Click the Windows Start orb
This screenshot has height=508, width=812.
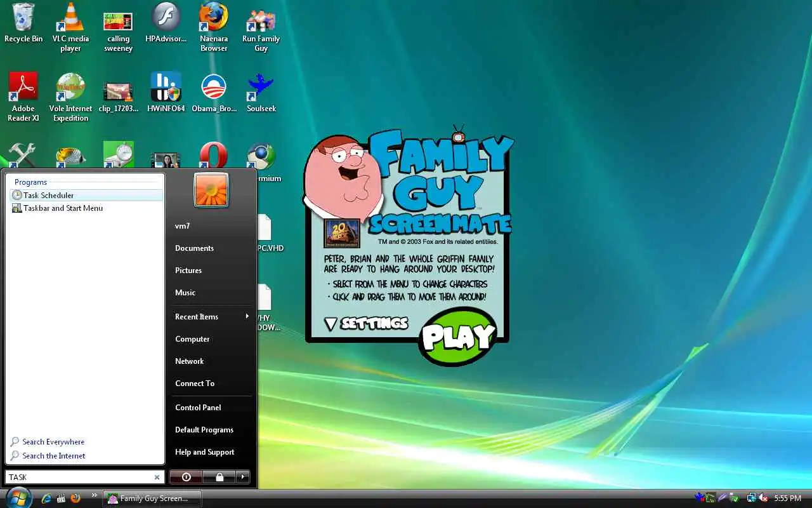point(18,498)
